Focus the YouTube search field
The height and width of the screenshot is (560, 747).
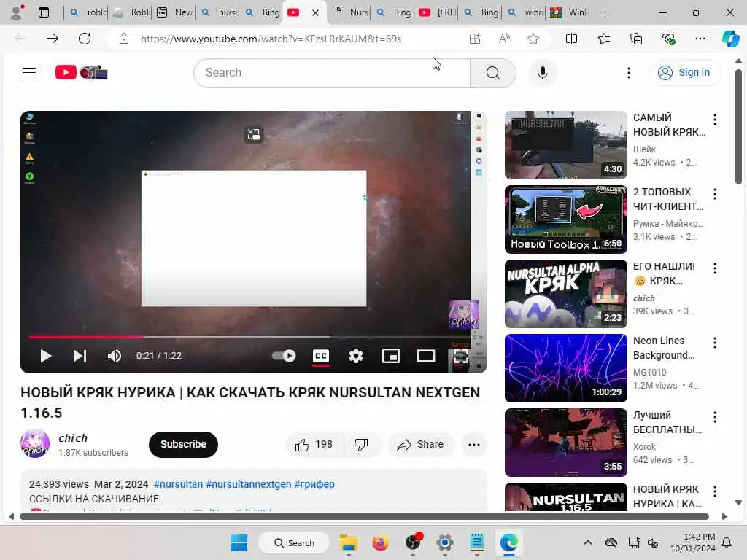pos(332,73)
